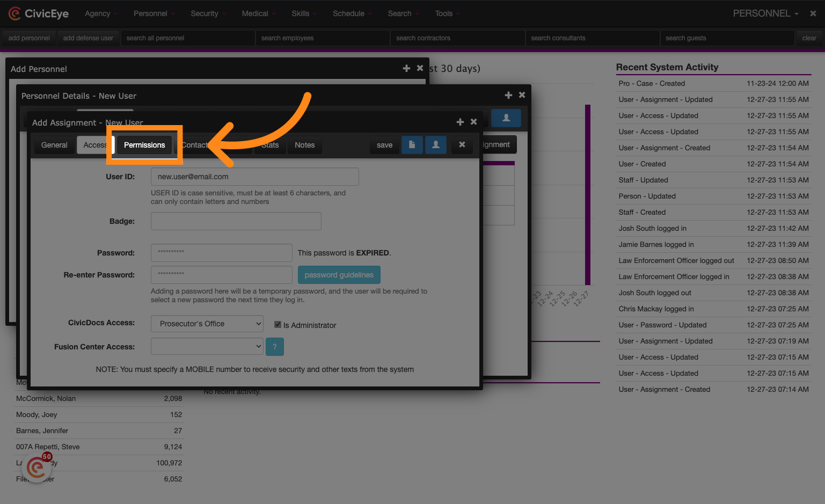Click the 'McCormick, Nolan' row
The width and height of the screenshot is (825, 504).
(99, 398)
